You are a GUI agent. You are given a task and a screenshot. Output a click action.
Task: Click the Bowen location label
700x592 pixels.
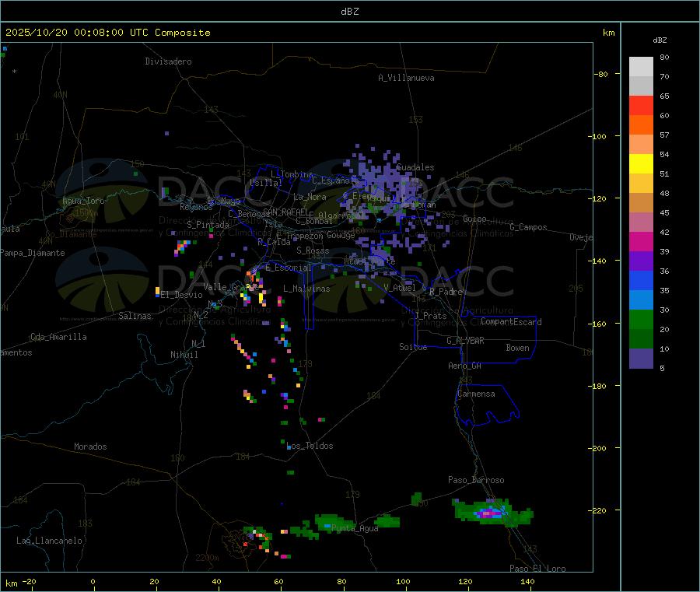517,348
